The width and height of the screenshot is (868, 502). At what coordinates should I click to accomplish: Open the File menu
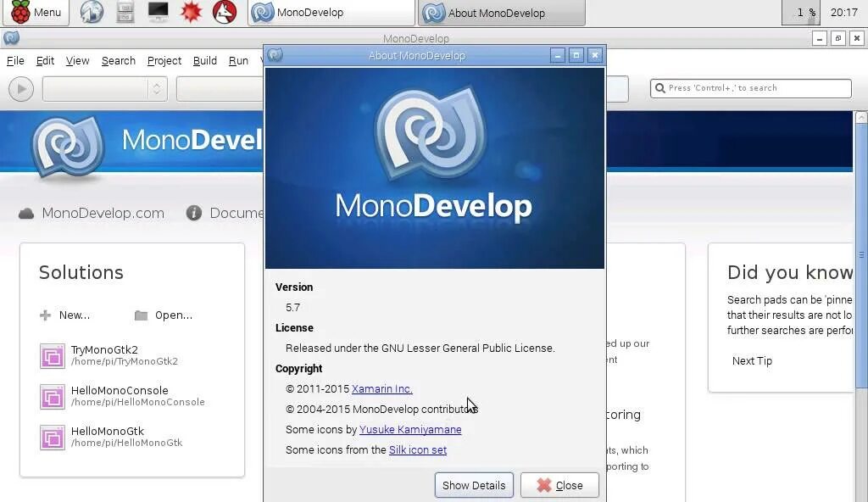15,60
